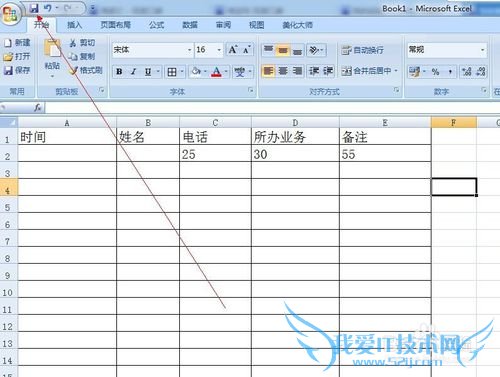The image size is (500, 377).
Task: Click the 剪切 cut button
Action: pyautogui.click(x=82, y=43)
